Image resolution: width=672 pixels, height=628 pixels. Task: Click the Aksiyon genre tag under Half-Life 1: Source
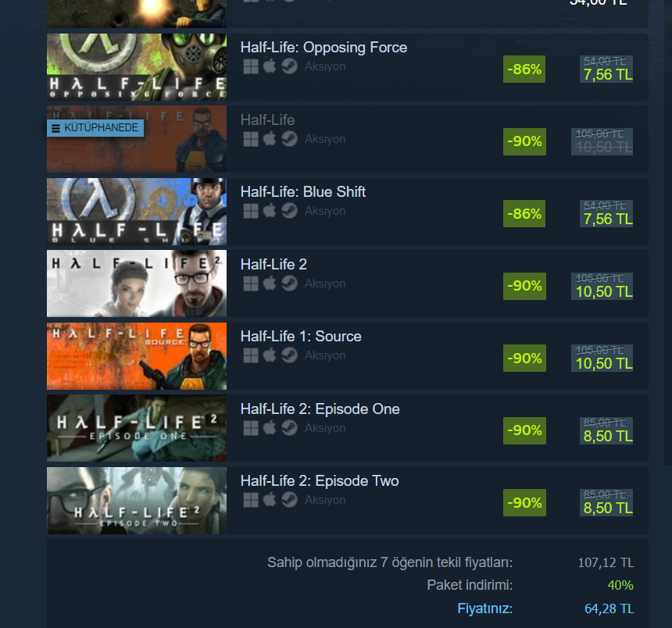(325, 355)
